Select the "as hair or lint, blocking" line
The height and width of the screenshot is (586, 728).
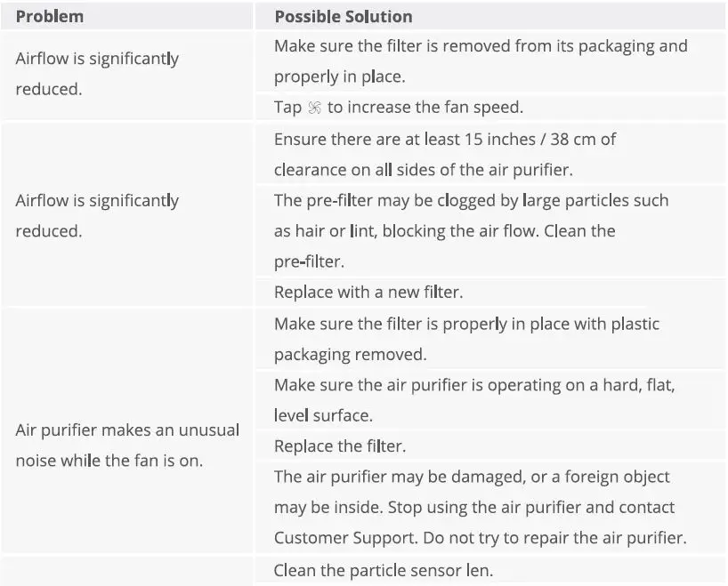click(444, 231)
